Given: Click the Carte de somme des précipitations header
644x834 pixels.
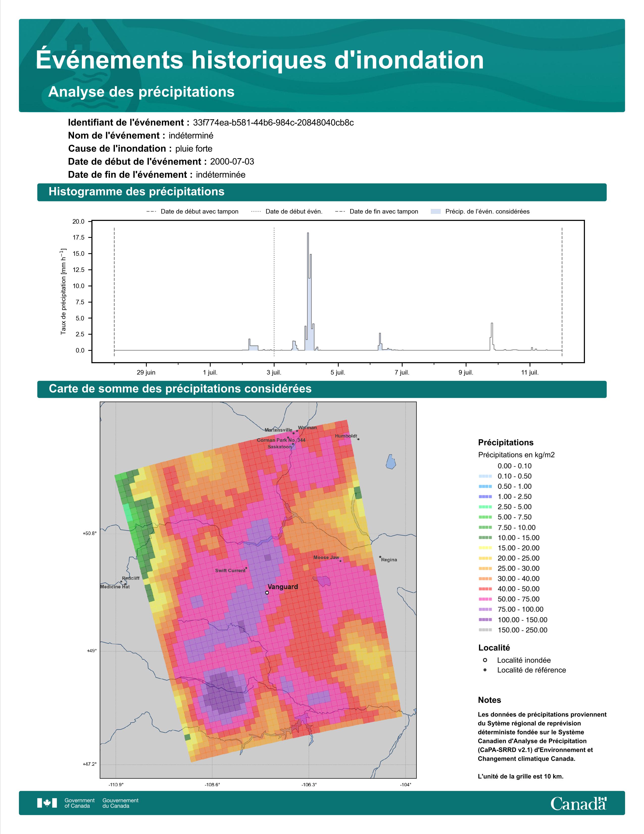Looking at the screenshot, I should click(x=321, y=389).
